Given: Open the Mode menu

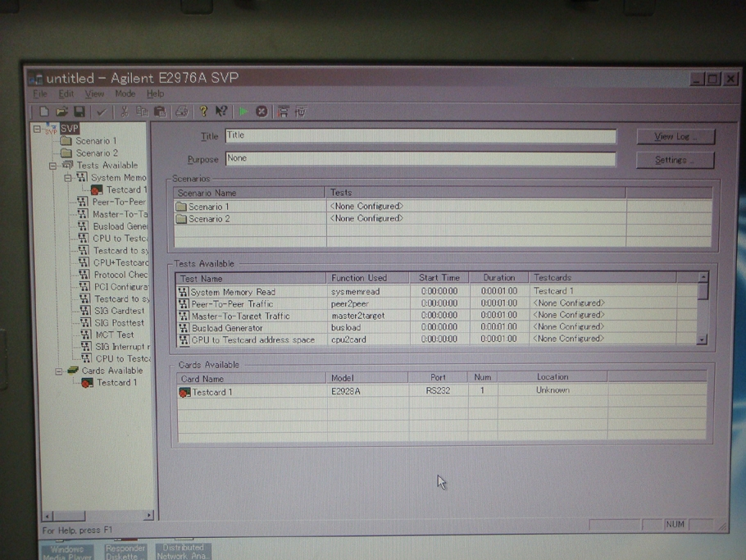Looking at the screenshot, I should click(125, 93).
